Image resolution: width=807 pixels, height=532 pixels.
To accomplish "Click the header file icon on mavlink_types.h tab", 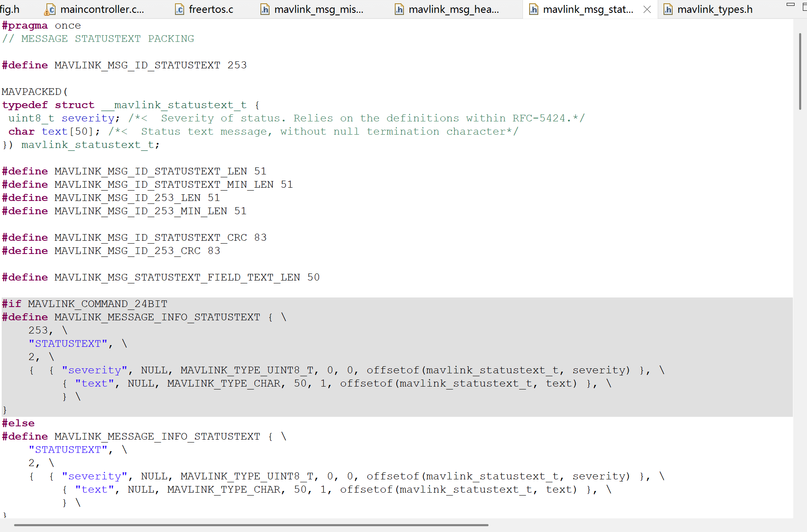I will [x=668, y=9].
